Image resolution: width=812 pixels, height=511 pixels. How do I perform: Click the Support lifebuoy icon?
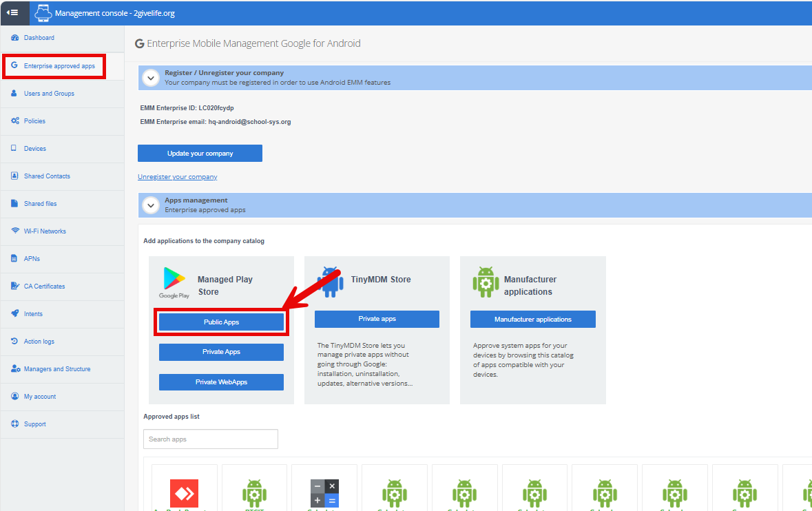14,424
